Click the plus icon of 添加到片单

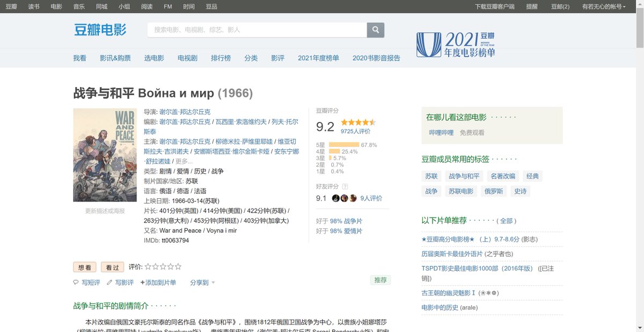click(143, 282)
